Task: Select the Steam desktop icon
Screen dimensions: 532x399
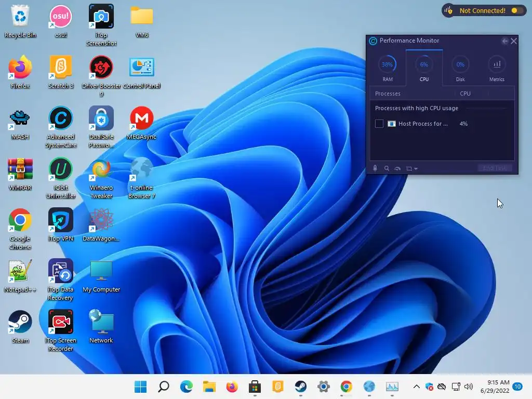Action: [x=20, y=326]
